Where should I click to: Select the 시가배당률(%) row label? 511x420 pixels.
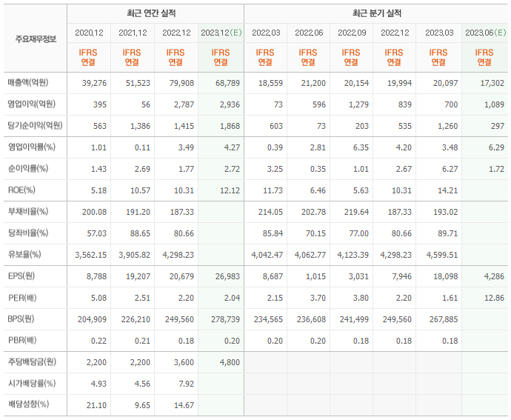pyautogui.click(x=32, y=383)
